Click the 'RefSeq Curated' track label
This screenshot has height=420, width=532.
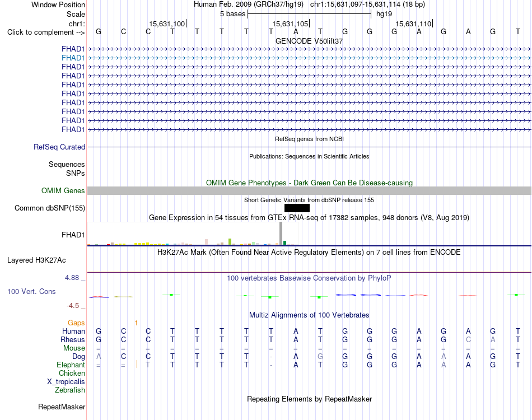[x=59, y=147]
